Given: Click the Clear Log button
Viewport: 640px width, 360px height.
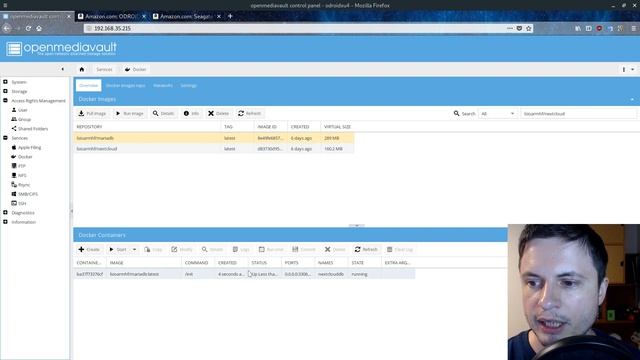Looking at the screenshot, I should (x=400, y=249).
